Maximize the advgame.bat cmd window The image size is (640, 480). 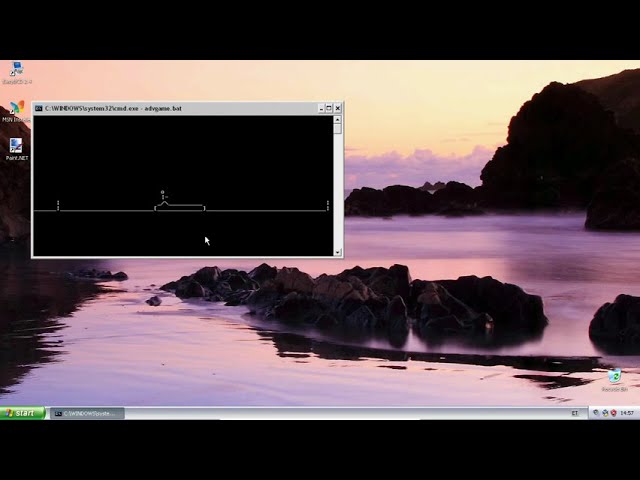point(329,108)
